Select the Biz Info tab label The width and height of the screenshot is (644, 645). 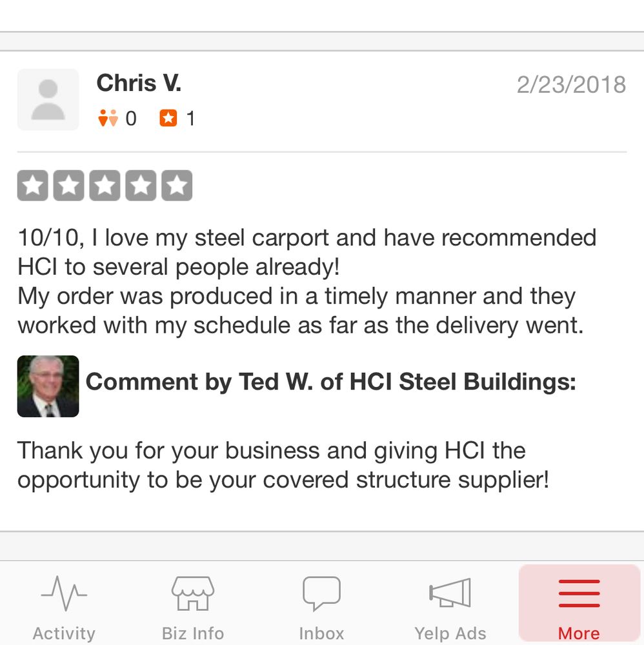(x=192, y=633)
